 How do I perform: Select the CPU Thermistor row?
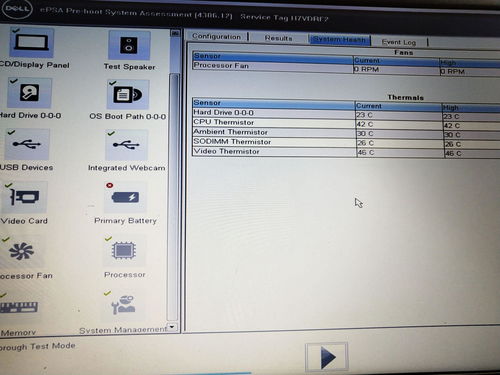point(346,123)
